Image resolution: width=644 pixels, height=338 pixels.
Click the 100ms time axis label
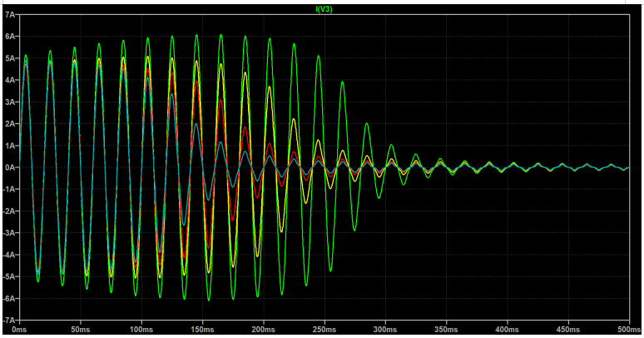click(141, 330)
